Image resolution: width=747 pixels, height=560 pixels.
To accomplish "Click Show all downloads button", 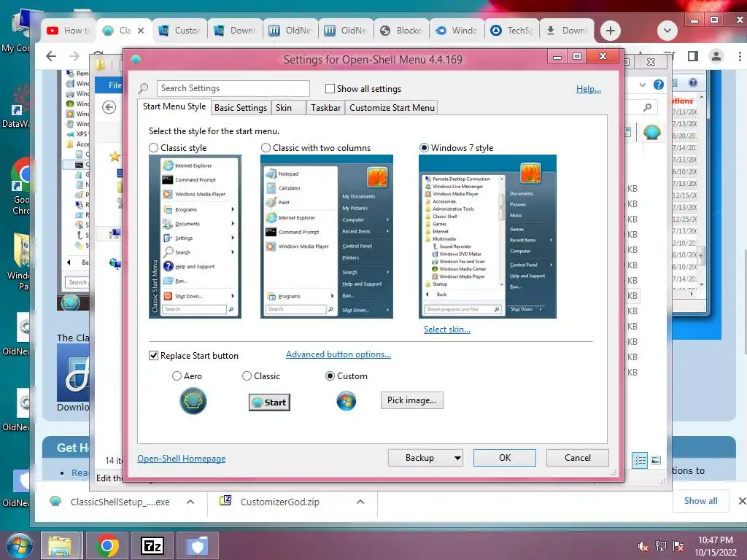I will (x=700, y=501).
